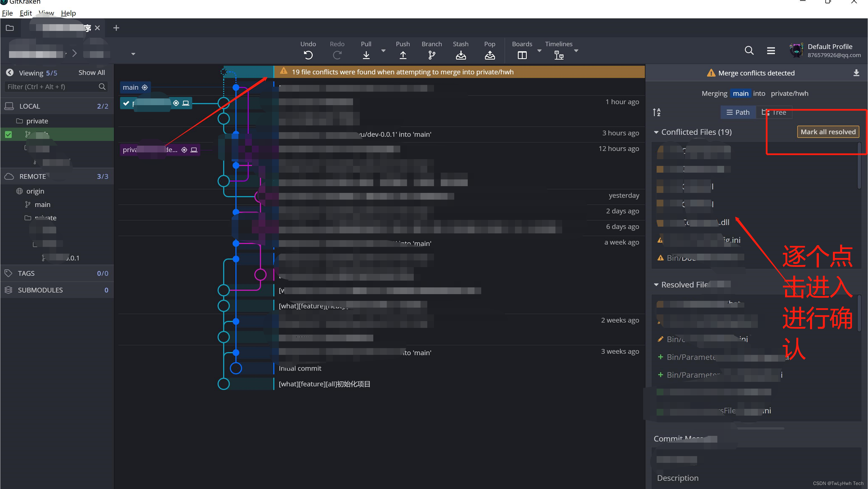Collapse the Conflicted Files section
Image resolution: width=868 pixels, height=489 pixels.
pyautogui.click(x=656, y=132)
